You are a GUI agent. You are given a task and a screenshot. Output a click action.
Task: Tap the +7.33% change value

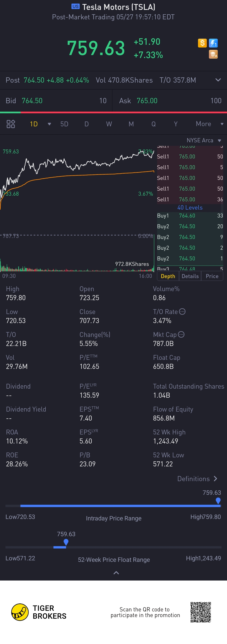[x=148, y=55]
